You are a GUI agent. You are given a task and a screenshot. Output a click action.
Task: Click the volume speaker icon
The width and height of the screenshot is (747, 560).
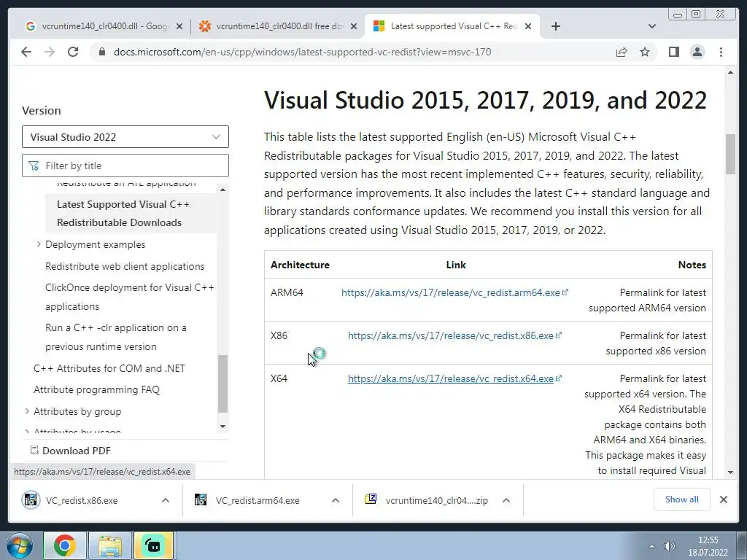click(670, 546)
